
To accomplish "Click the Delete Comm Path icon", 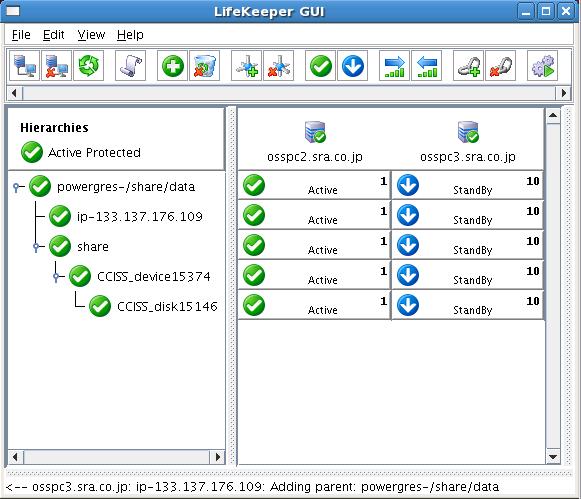I will click(x=279, y=66).
